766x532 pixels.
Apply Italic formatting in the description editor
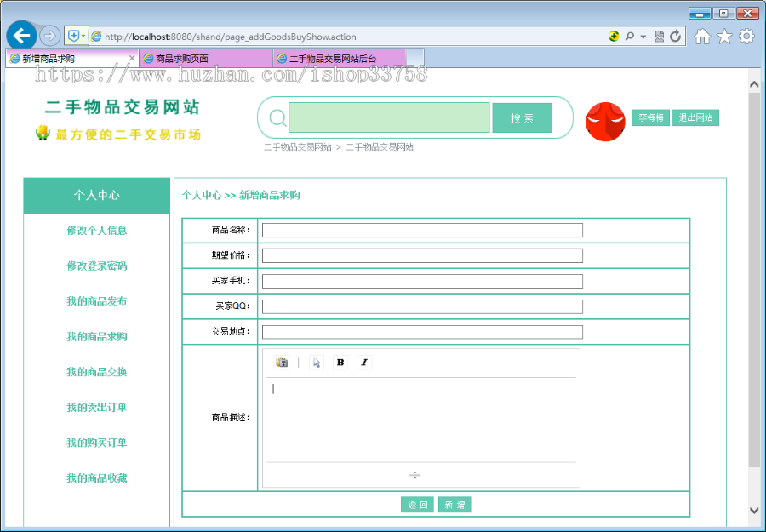[363, 362]
